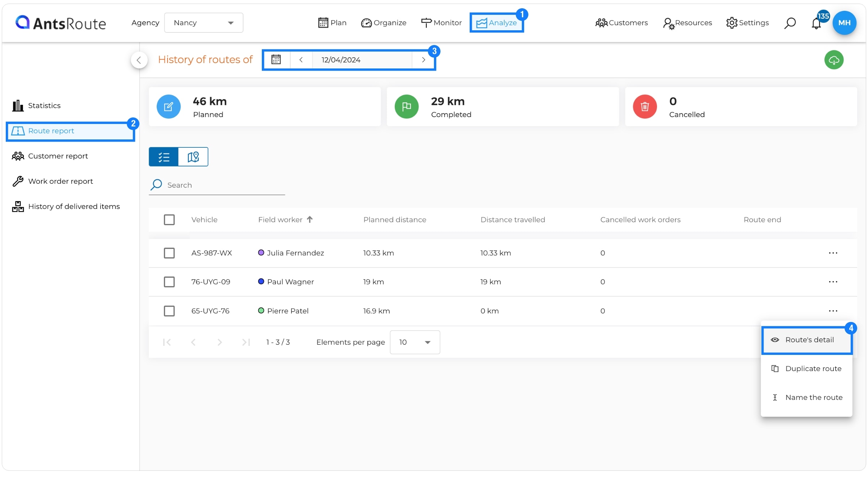Tick the checkbox for AS-987-WX row
Viewport: 868px width, 477px height.
tap(169, 253)
